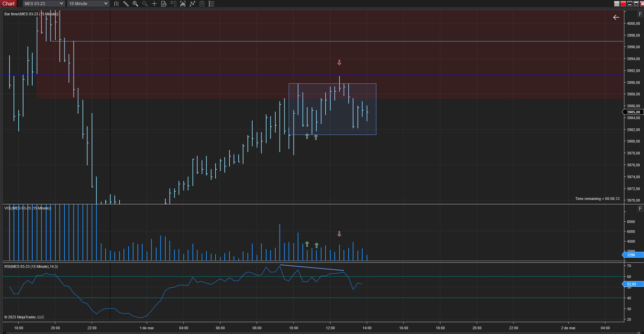This screenshot has height=334, width=644.
Task: Click the red interval link swatch
Action: (x=623, y=4)
